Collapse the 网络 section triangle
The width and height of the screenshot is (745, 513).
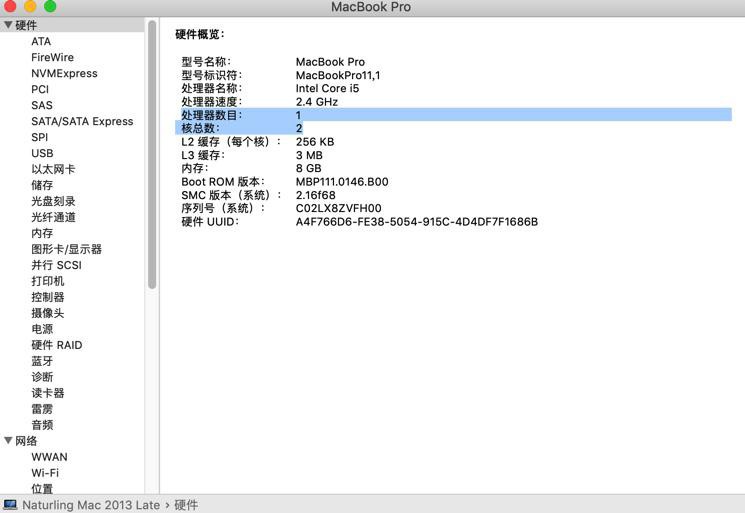[x=8, y=440]
